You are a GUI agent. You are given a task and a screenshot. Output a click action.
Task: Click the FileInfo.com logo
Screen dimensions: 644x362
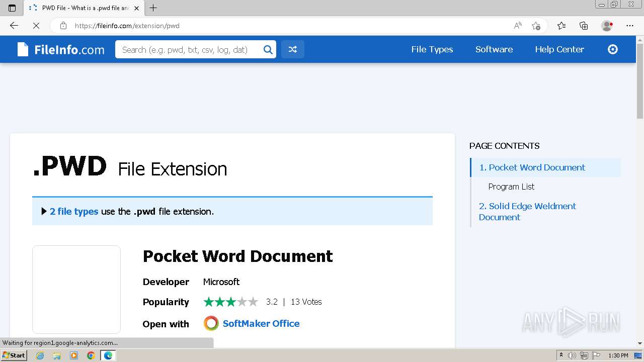coord(61,49)
